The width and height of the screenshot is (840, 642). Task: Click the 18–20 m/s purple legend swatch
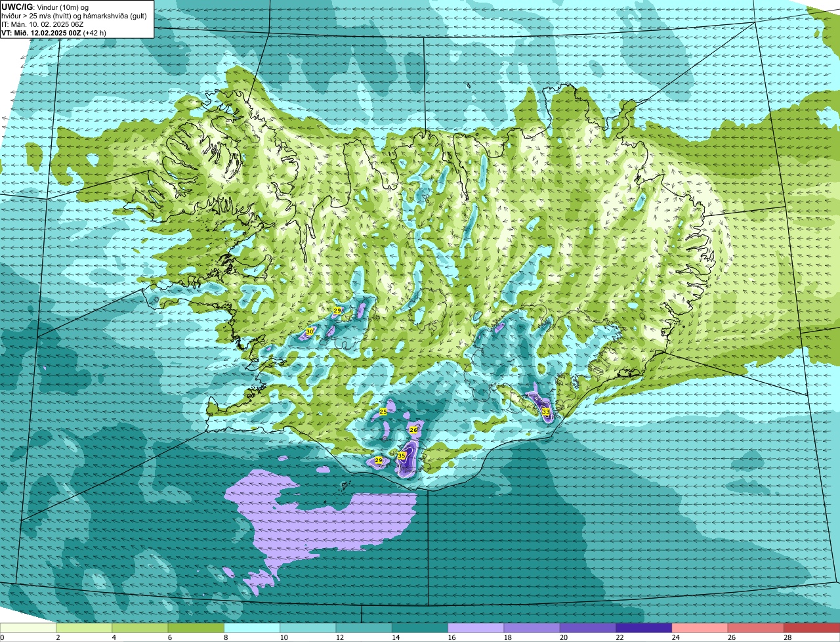click(x=532, y=628)
